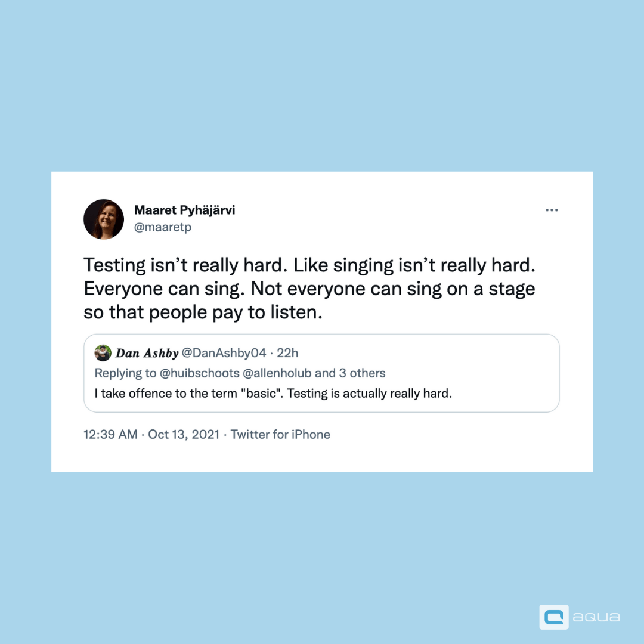Viewport: 644px width, 644px height.
Task: Click Dan Ashby's small avatar
Action: (x=103, y=353)
